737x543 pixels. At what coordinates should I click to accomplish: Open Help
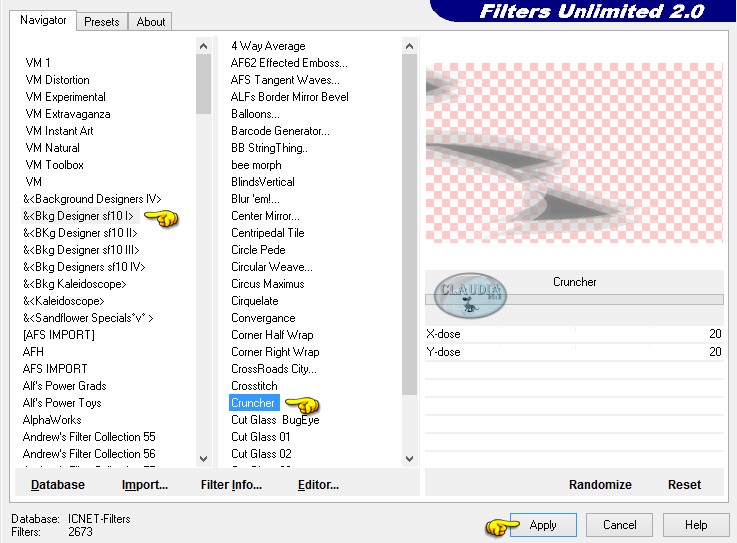696,525
